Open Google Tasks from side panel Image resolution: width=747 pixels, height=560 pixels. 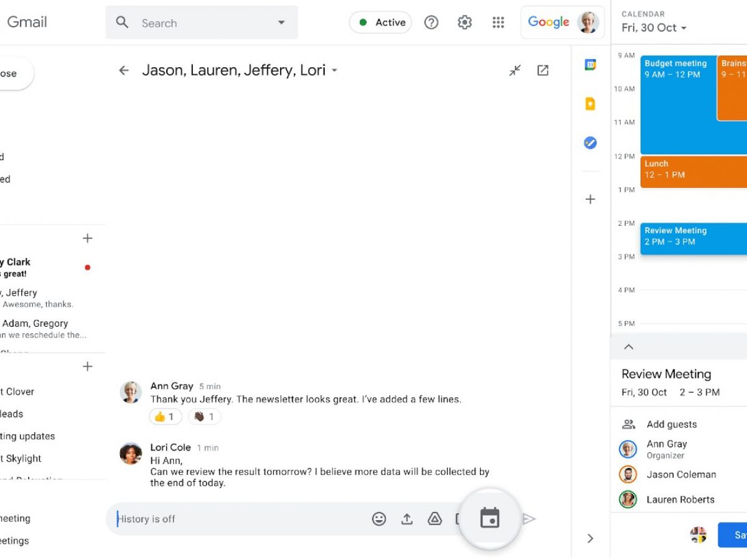tap(590, 143)
